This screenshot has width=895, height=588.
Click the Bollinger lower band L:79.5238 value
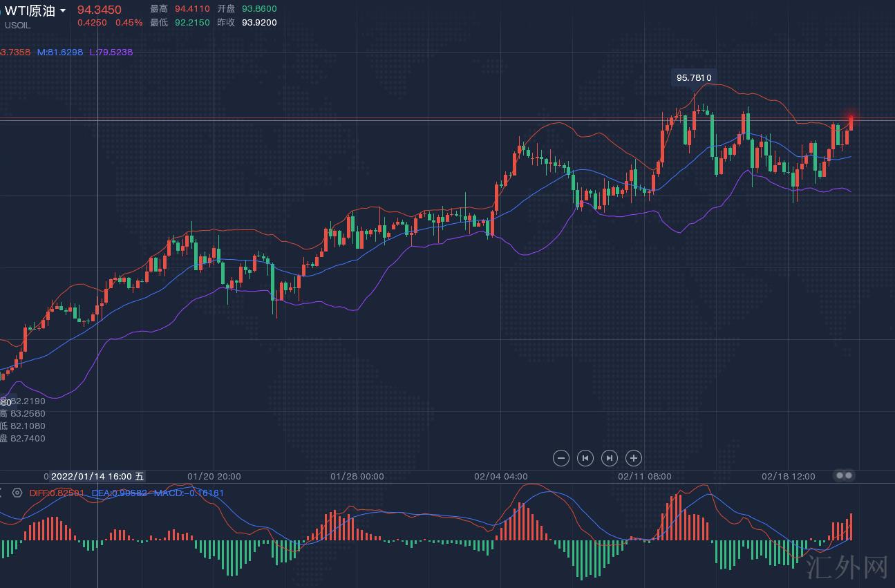click(x=111, y=53)
